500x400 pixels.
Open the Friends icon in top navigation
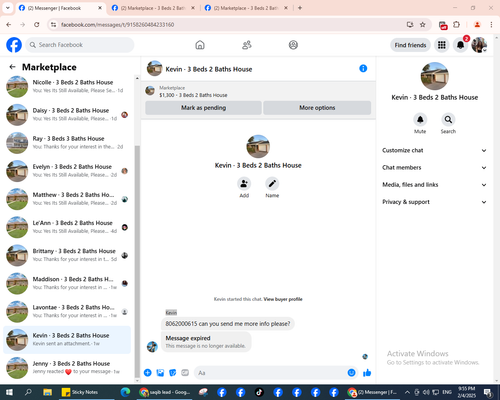pos(247,45)
